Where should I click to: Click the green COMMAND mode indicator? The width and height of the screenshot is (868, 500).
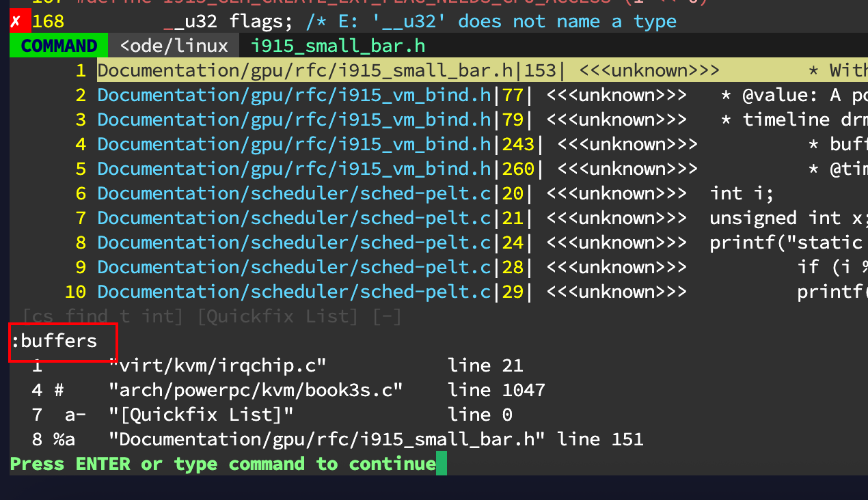(x=59, y=46)
